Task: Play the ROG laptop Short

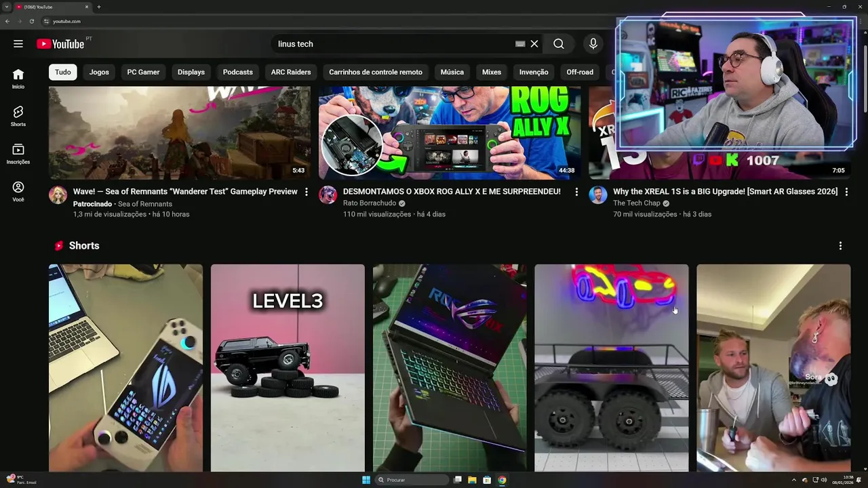Action: [450, 367]
